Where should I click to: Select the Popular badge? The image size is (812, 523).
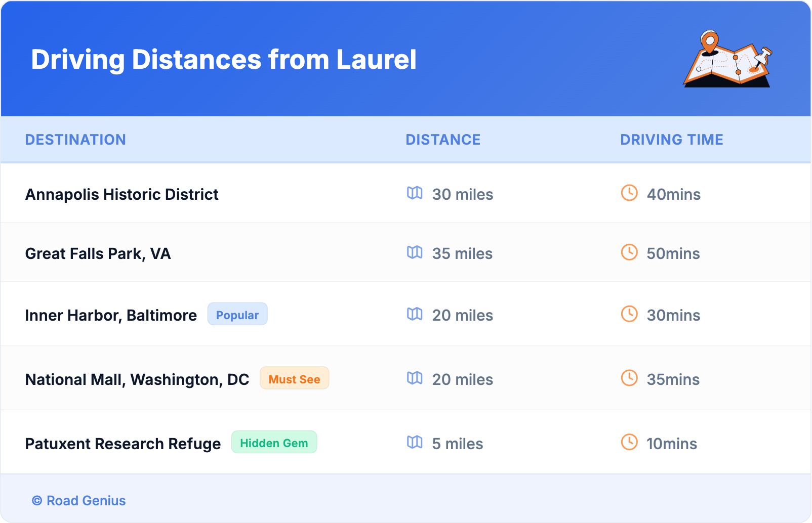237,315
